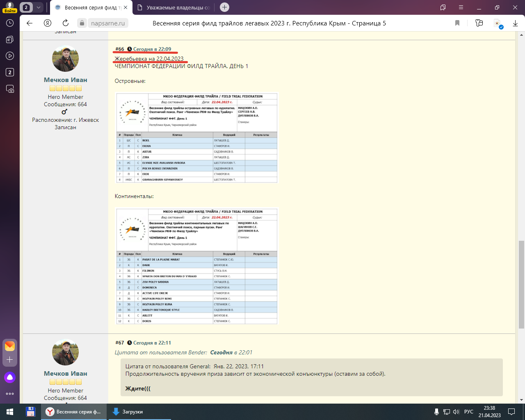
Task: Launch Alice assistant in the sidebar
Action: tap(10, 377)
